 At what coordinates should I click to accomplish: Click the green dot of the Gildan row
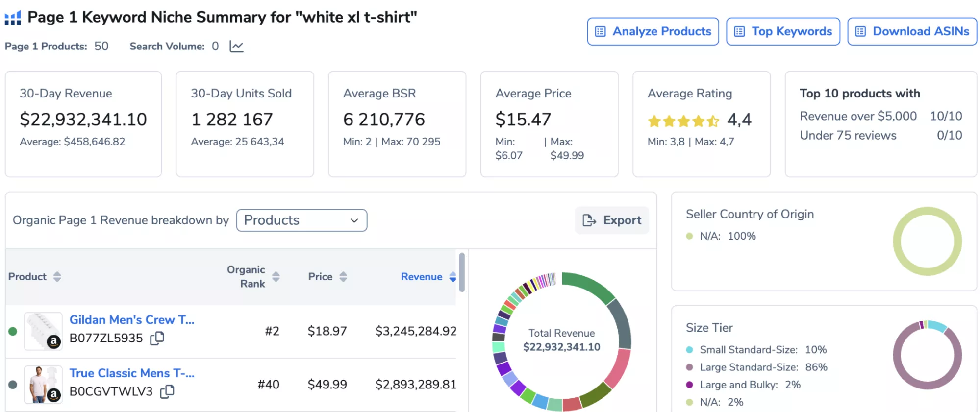point(13,331)
